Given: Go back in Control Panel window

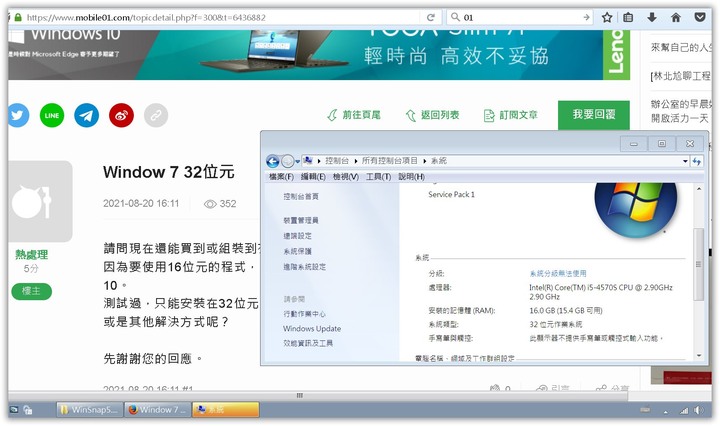Looking at the screenshot, I should click(273, 161).
